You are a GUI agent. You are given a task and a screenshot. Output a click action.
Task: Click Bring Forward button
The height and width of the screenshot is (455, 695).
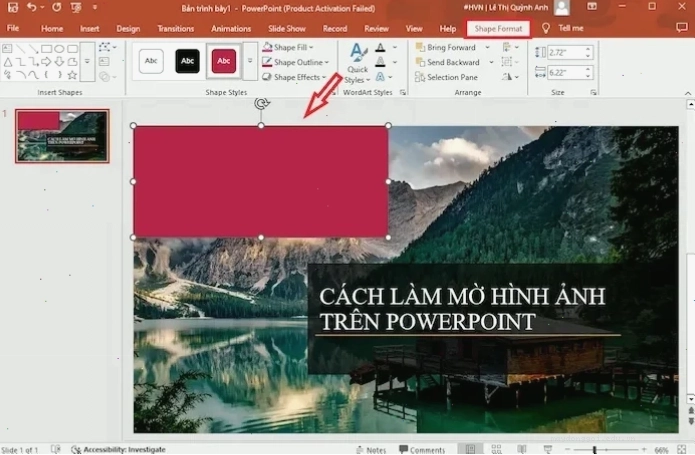click(445, 47)
